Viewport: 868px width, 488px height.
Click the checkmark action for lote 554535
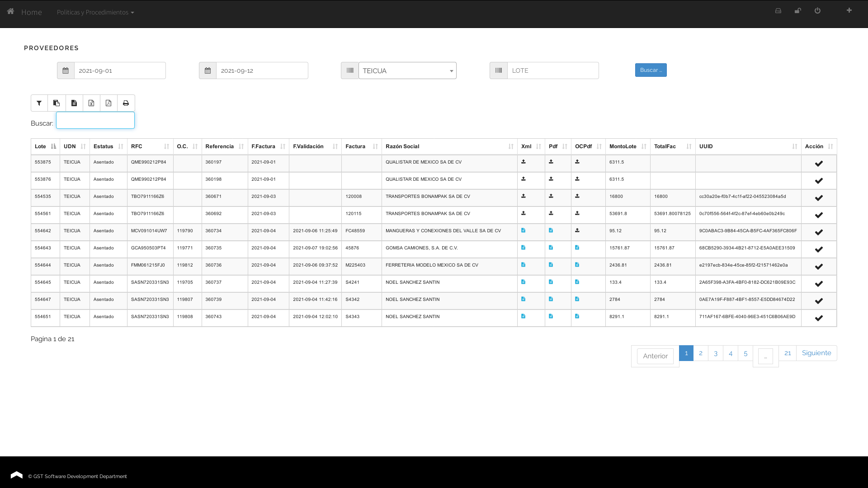coord(819,198)
